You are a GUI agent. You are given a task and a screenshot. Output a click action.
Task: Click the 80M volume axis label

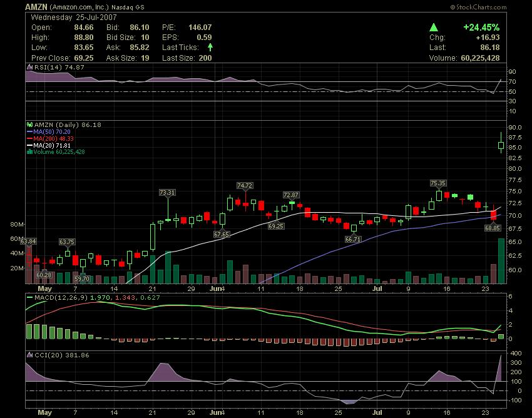pyautogui.click(x=17, y=224)
